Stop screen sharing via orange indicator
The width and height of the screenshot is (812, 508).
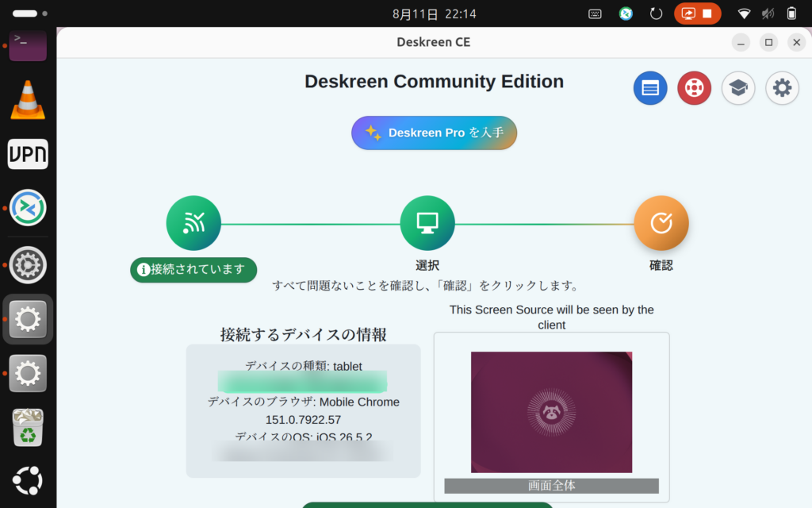pyautogui.click(x=698, y=14)
